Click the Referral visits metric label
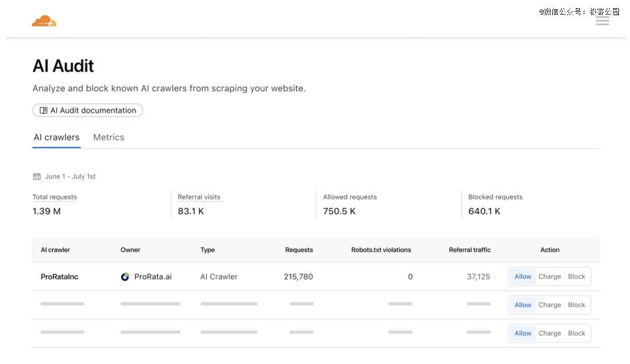 199,197
